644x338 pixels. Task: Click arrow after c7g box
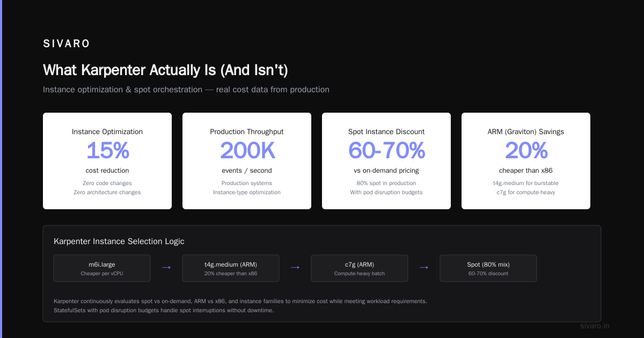click(424, 267)
